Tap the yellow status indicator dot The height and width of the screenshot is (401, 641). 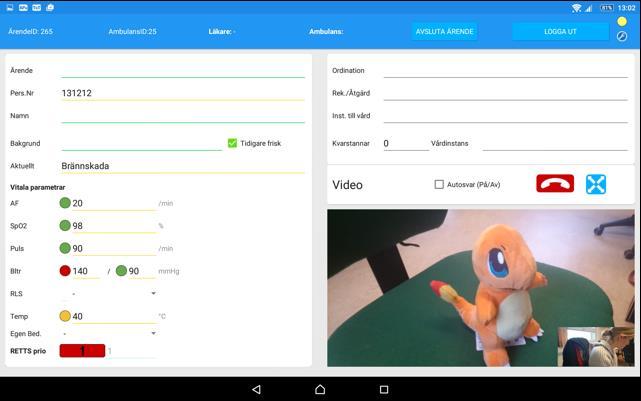(621, 21)
